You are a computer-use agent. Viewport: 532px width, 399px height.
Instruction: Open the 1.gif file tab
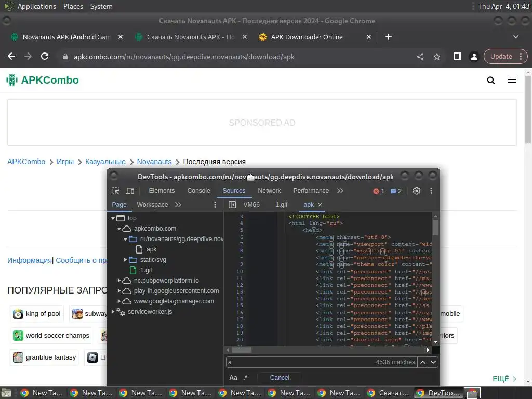(281, 205)
